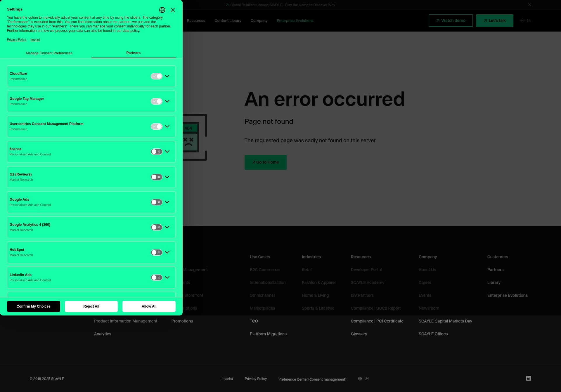Click the Global Retailers banner link
The image size is (561, 392).
[280, 5]
